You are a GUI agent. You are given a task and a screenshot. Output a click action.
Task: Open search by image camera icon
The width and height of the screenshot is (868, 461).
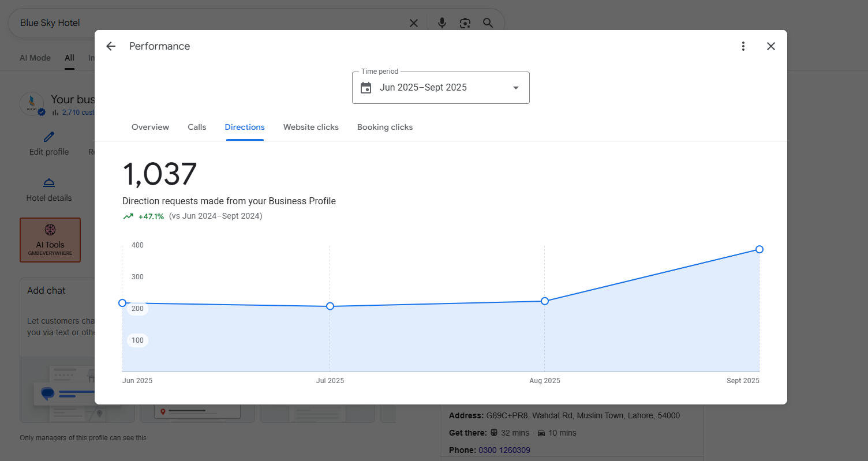(x=465, y=23)
